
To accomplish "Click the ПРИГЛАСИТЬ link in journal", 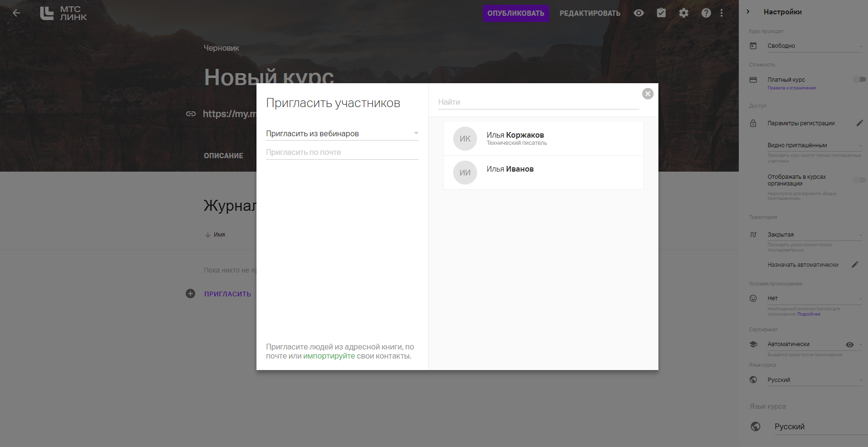I will point(228,294).
